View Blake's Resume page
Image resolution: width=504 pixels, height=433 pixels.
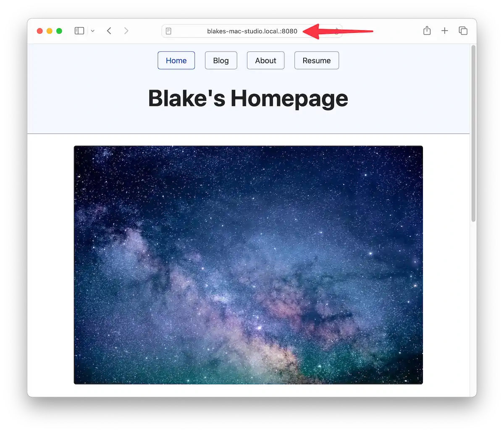[x=317, y=60]
